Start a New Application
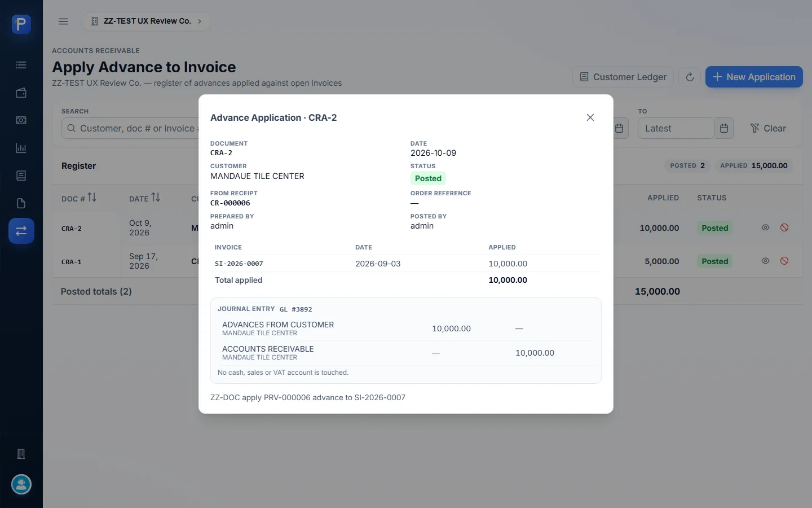812x508 pixels. (754, 77)
